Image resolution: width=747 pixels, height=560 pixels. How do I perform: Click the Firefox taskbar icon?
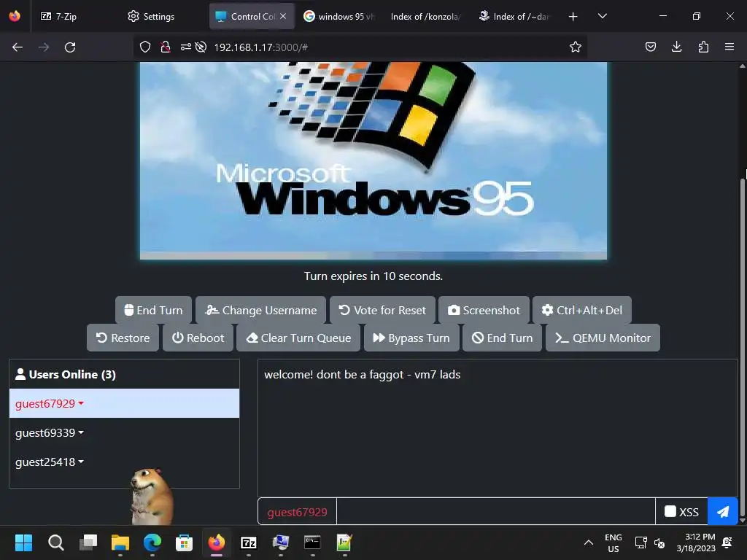[x=216, y=542]
